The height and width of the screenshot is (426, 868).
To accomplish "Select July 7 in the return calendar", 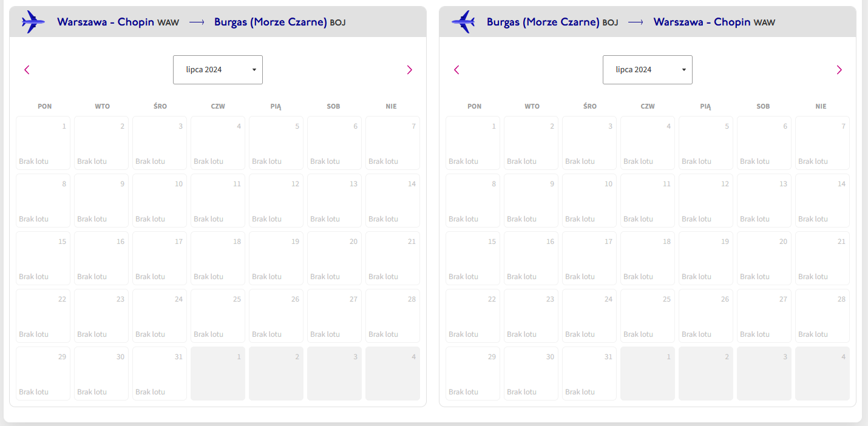I will point(822,143).
